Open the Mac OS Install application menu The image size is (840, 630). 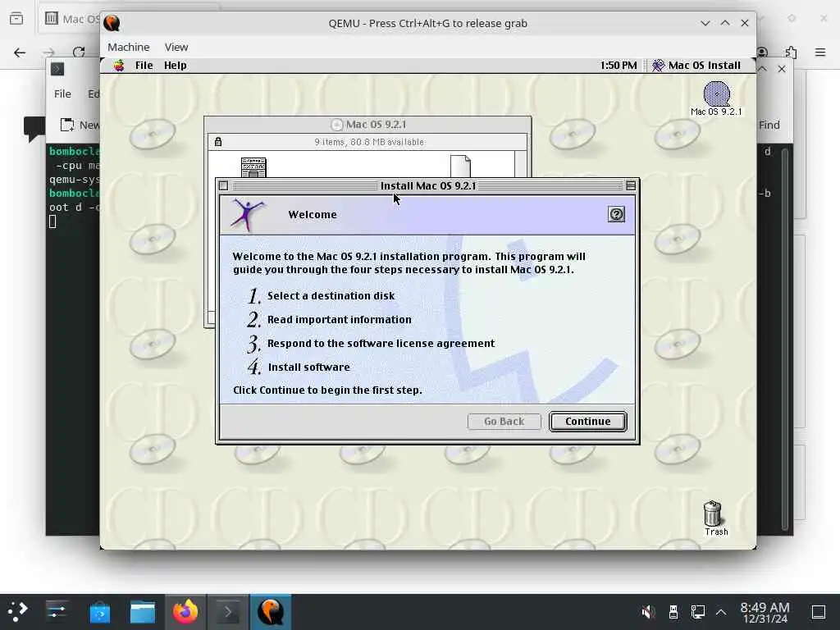696,66
